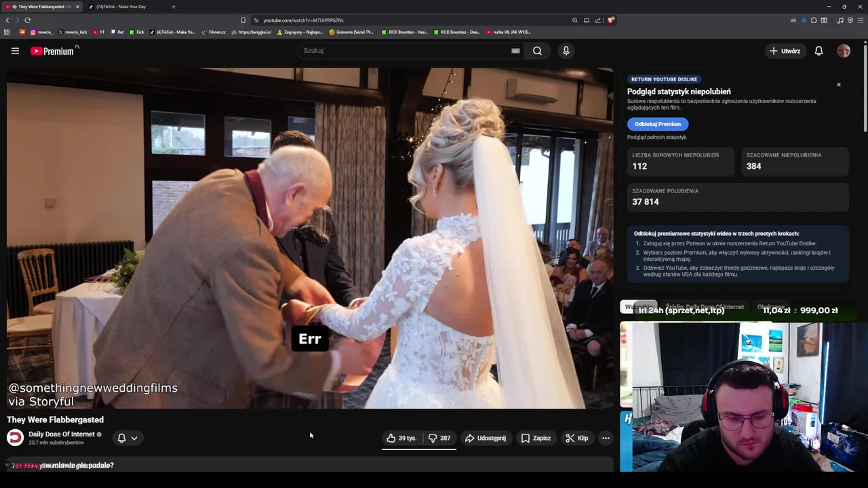Open the Zagraj.my bookmark
This screenshot has height=488, width=868.
[300, 32]
